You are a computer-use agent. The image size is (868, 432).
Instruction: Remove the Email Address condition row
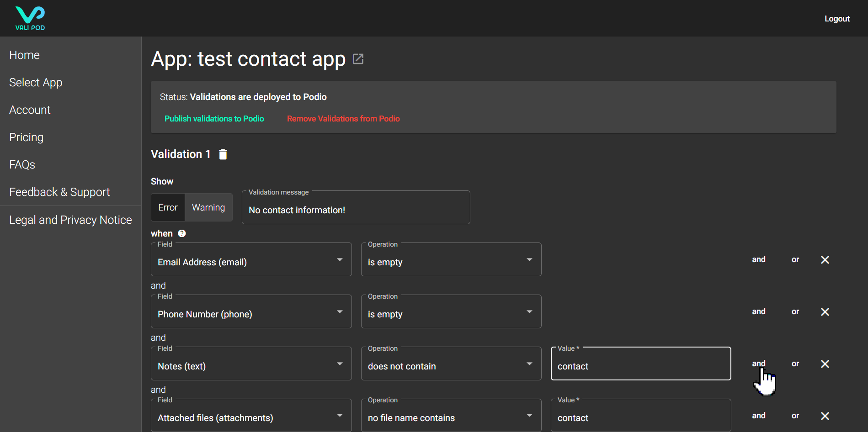(825, 260)
